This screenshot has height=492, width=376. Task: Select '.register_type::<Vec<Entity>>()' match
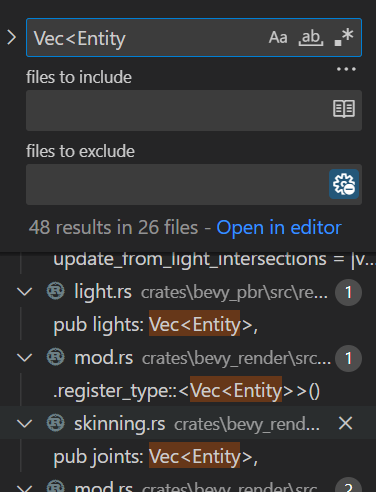[x=187, y=391]
